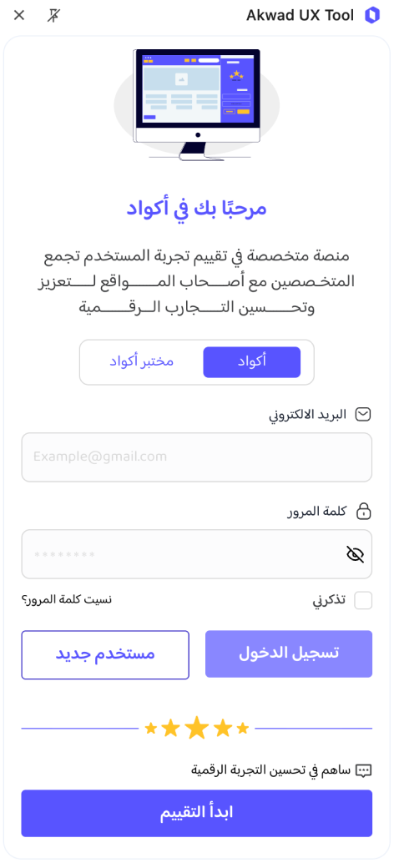Toggle password visibility with the eye icon
This screenshot has width=399, height=868.
(355, 554)
